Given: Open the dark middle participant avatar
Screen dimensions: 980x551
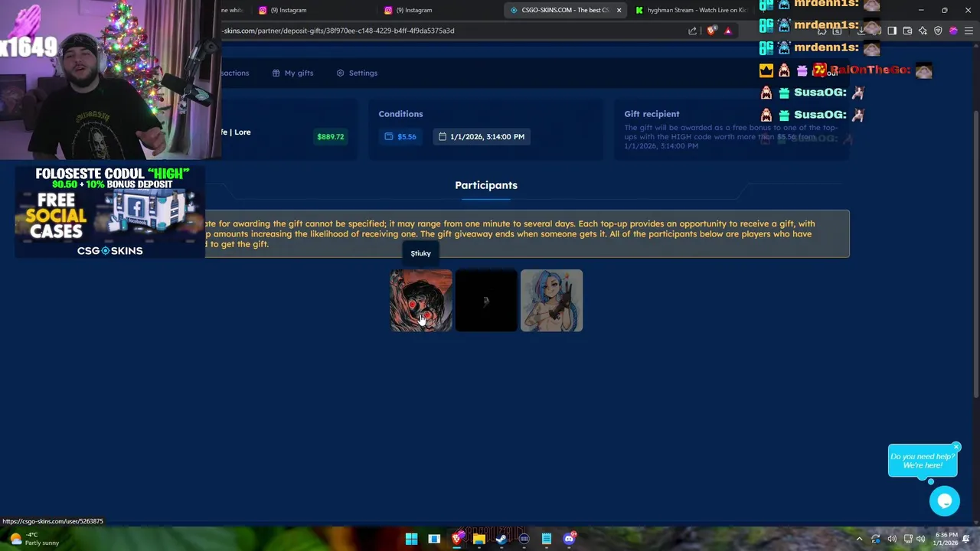Looking at the screenshot, I should pyautogui.click(x=486, y=301).
